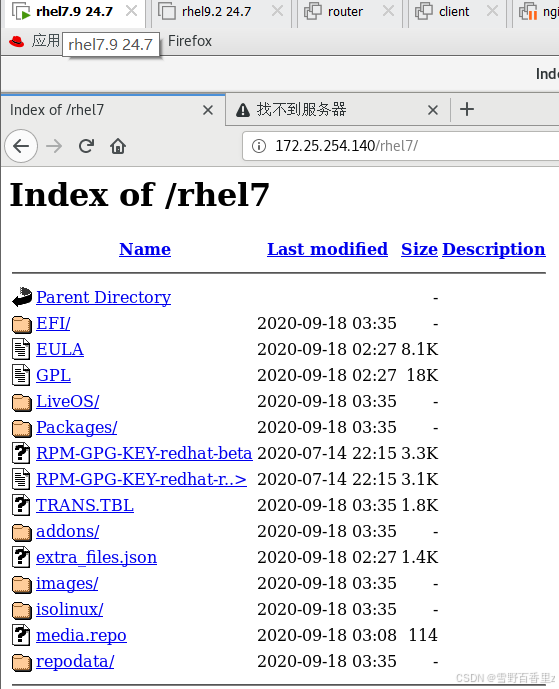
Task: Close the 找不到服务器 browser tab
Action: click(x=433, y=110)
